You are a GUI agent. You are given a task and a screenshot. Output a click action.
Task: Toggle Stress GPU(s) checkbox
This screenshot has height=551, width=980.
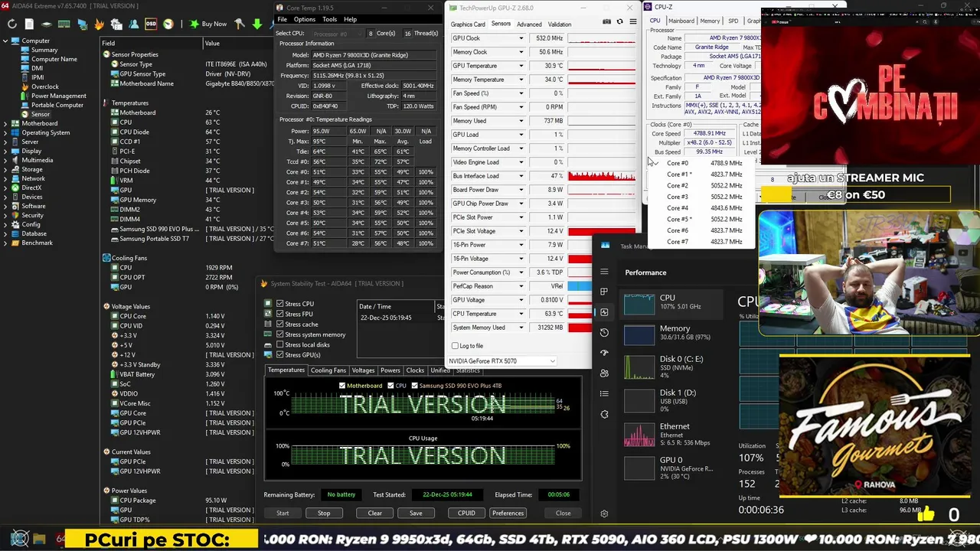coord(279,355)
